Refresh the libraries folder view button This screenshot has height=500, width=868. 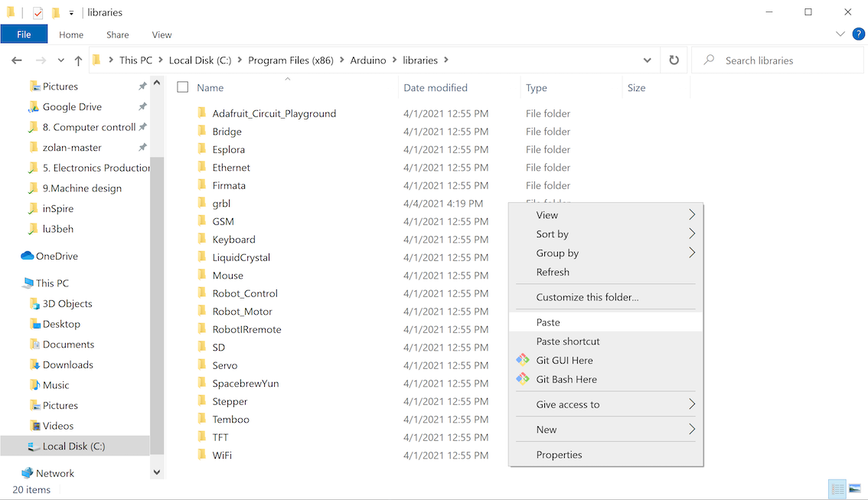[x=674, y=60]
